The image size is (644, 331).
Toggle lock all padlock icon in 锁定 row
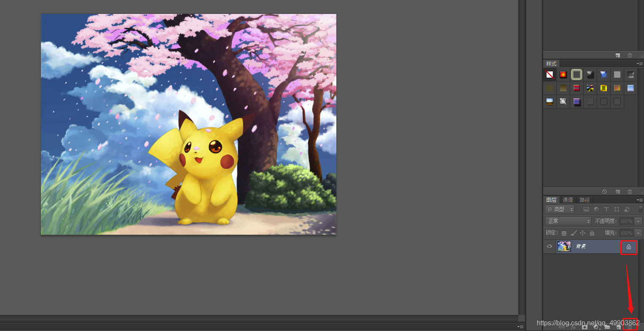(592, 233)
